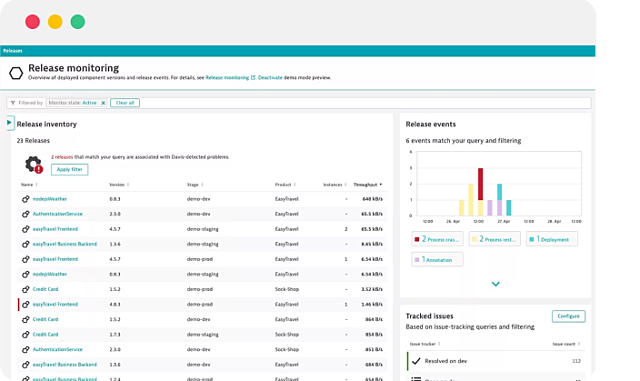Click the teal Deployment color swatch
640x381 pixels.
point(531,239)
